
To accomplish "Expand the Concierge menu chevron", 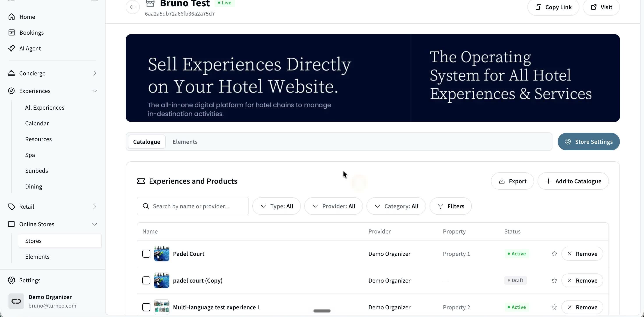I will (95, 73).
